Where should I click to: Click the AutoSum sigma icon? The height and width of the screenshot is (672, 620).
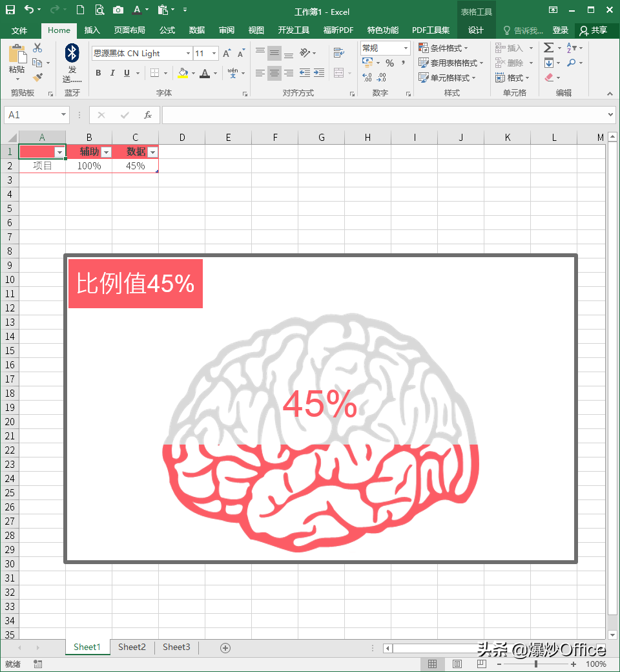pos(548,48)
